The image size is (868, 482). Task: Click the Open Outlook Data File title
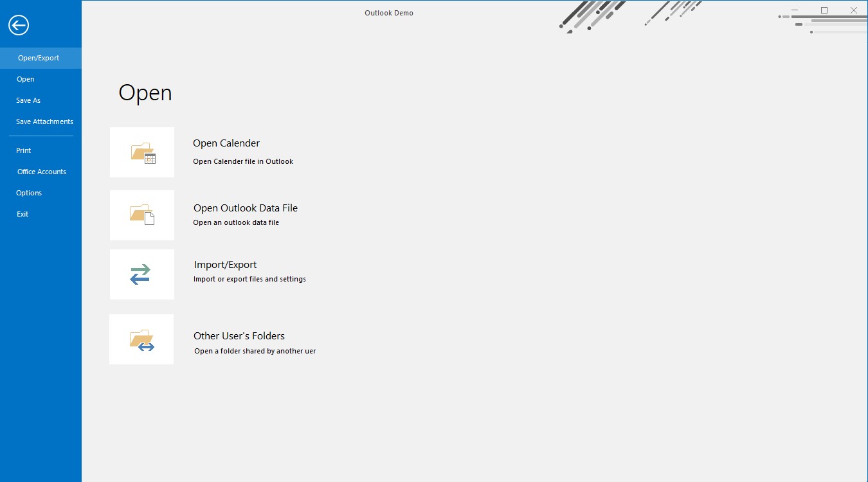pyautogui.click(x=246, y=208)
